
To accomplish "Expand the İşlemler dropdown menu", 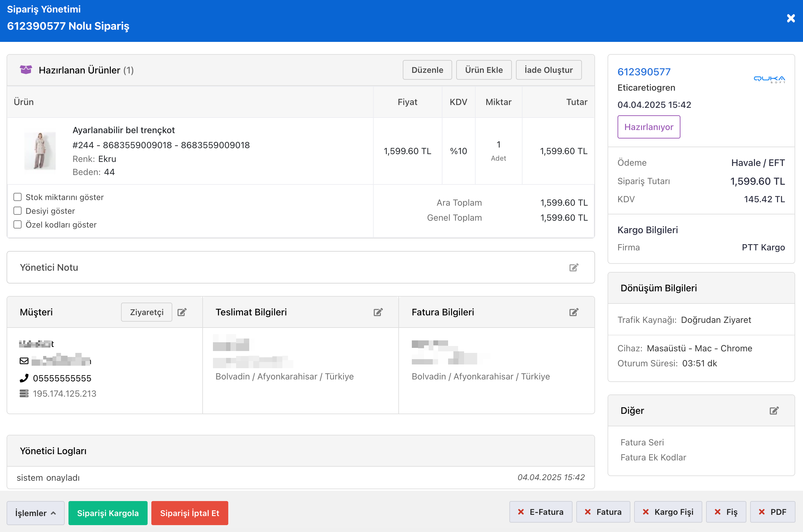I will (35, 513).
